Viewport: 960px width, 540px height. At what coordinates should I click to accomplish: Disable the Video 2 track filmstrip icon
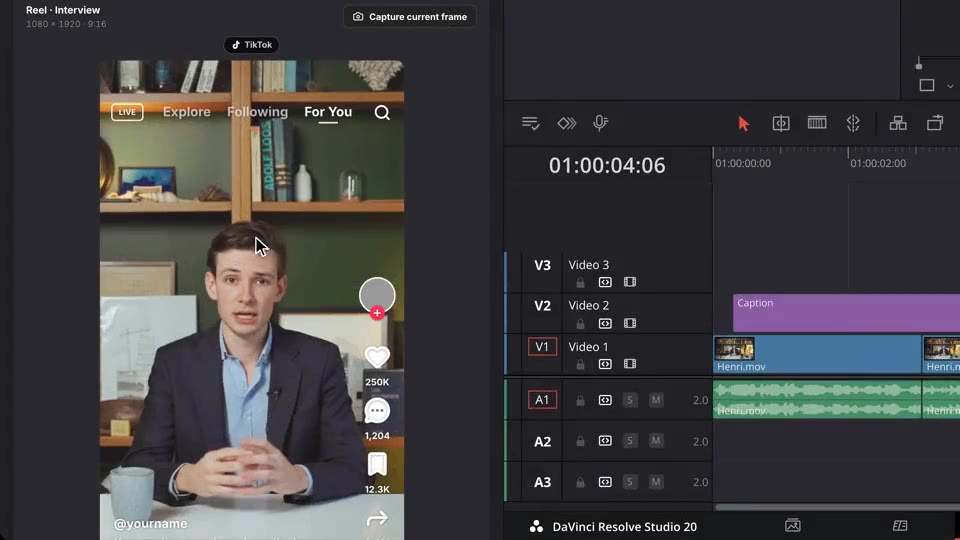630,323
